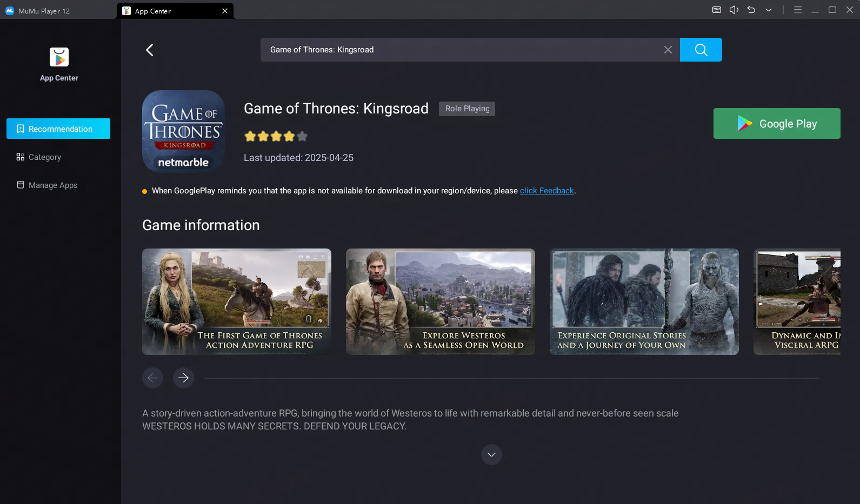Click the screenshot gallery progress bar
Image resolution: width=860 pixels, height=504 pixels.
pyautogui.click(x=511, y=378)
